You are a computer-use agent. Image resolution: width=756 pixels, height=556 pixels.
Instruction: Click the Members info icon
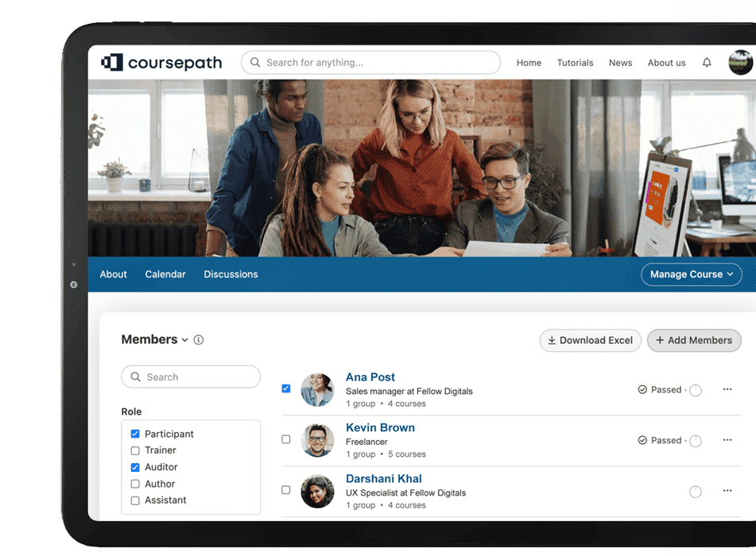199,340
